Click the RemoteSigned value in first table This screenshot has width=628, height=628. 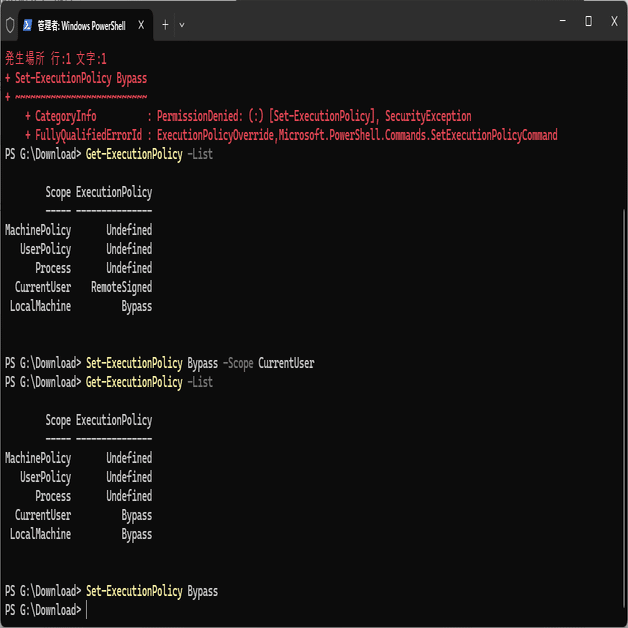[121, 287]
